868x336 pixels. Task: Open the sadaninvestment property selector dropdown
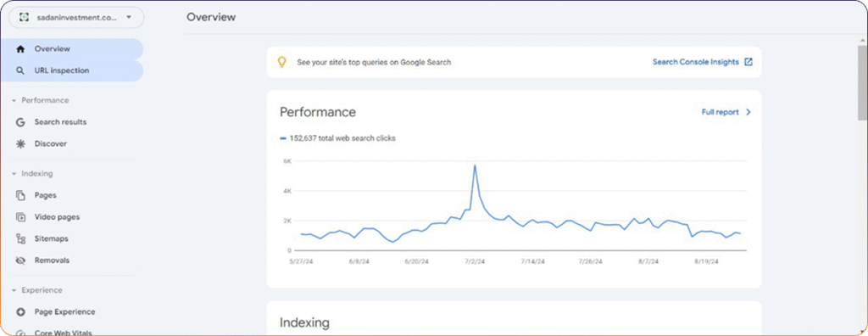(x=76, y=17)
